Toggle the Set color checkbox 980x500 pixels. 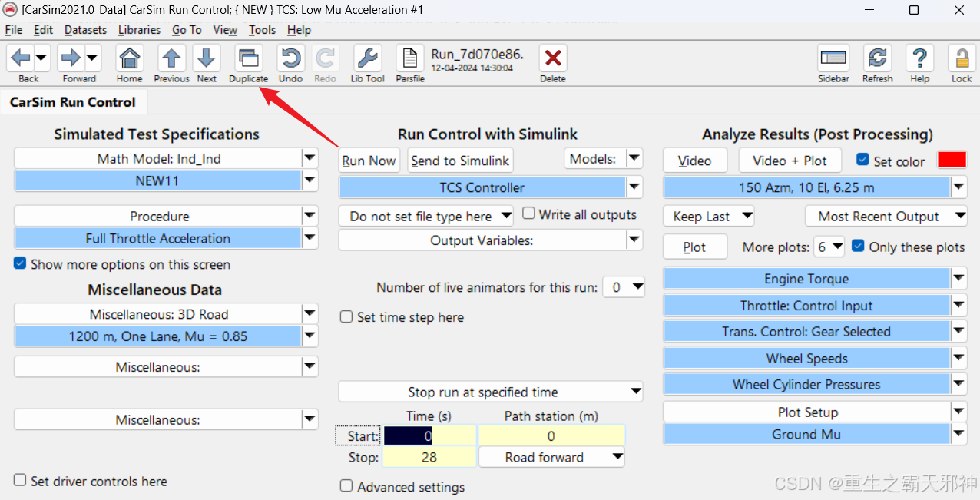[862, 161]
